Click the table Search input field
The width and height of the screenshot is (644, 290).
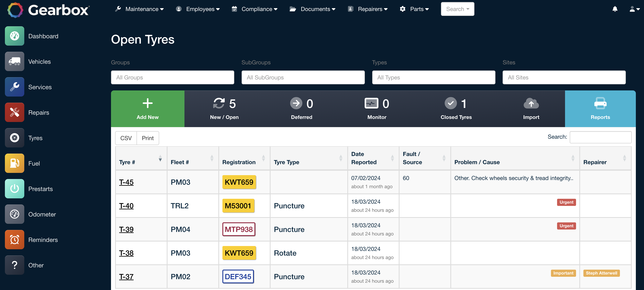pyautogui.click(x=600, y=137)
